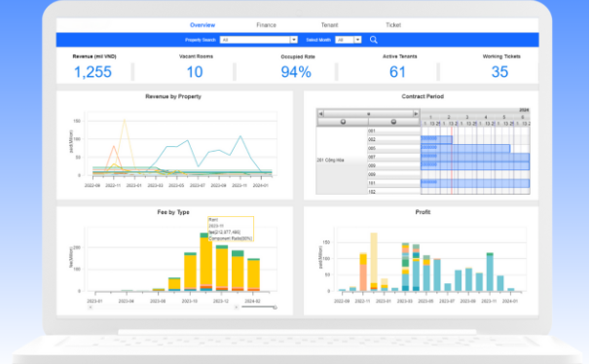Viewport: 590px width, 364px height.
Task: Click the Contract Period panel title
Action: click(423, 96)
